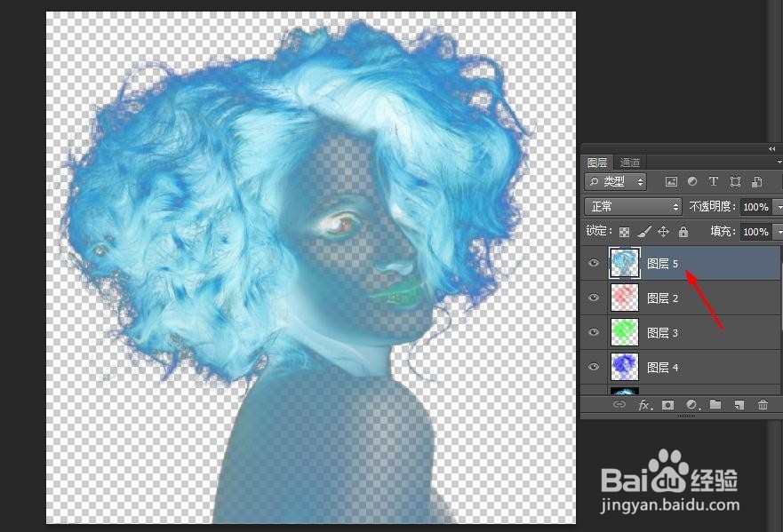This screenshot has width=783, height=532.
Task: Delete layer with trash icon
Action: (x=763, y=405)
